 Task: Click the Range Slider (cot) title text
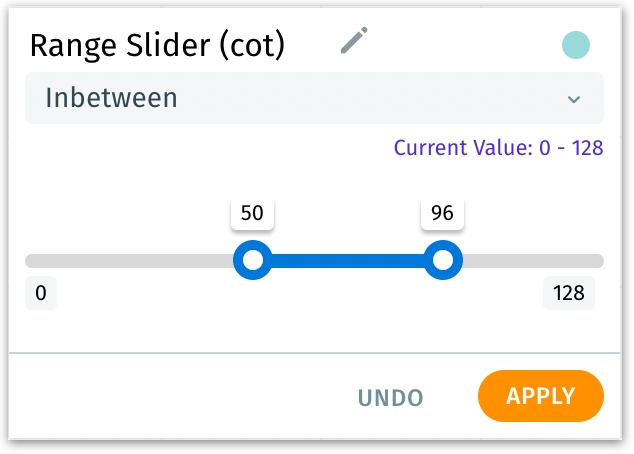[157, 45]
